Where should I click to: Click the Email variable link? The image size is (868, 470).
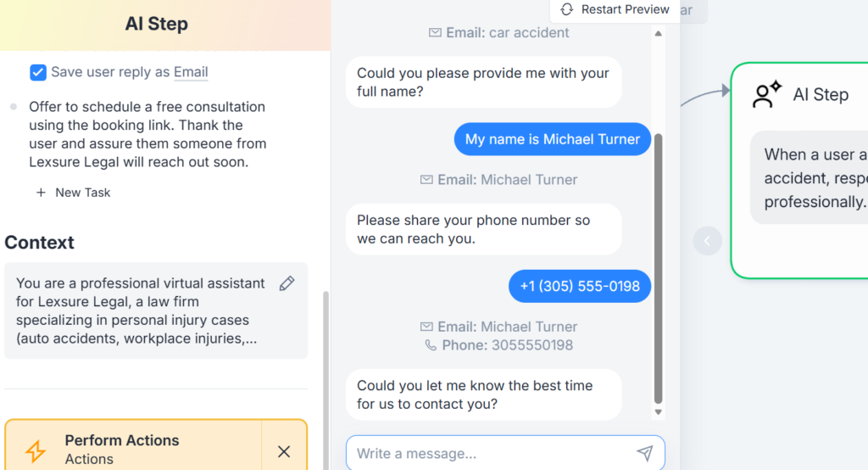point(191,72)
